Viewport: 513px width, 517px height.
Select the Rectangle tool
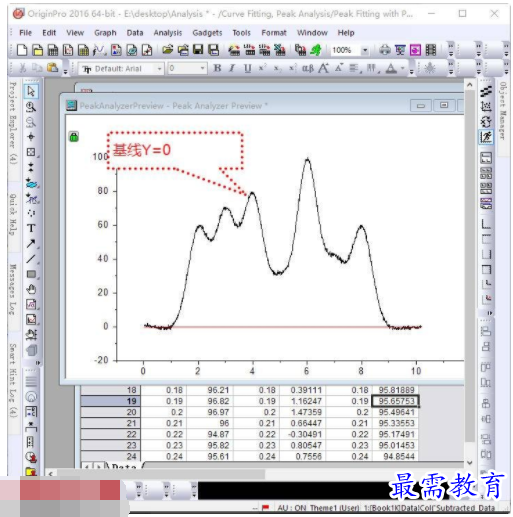(31, 274)
